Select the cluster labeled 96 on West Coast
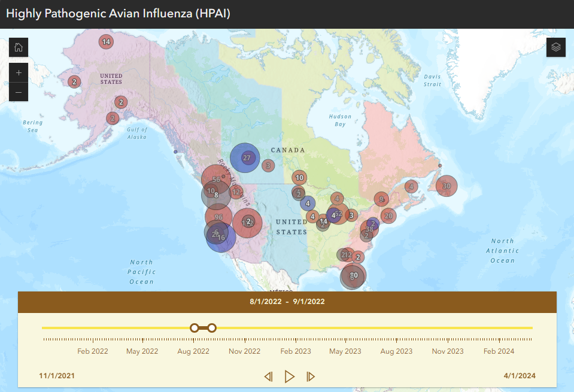The height and width of the screenshot is (392, 574). click(x=218, y=217)
